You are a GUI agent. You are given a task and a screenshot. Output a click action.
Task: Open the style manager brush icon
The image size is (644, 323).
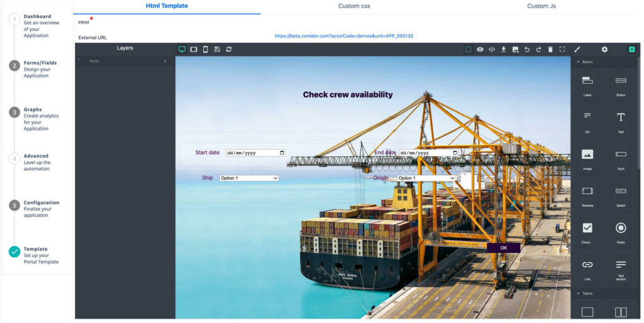[x=577, y=49]
